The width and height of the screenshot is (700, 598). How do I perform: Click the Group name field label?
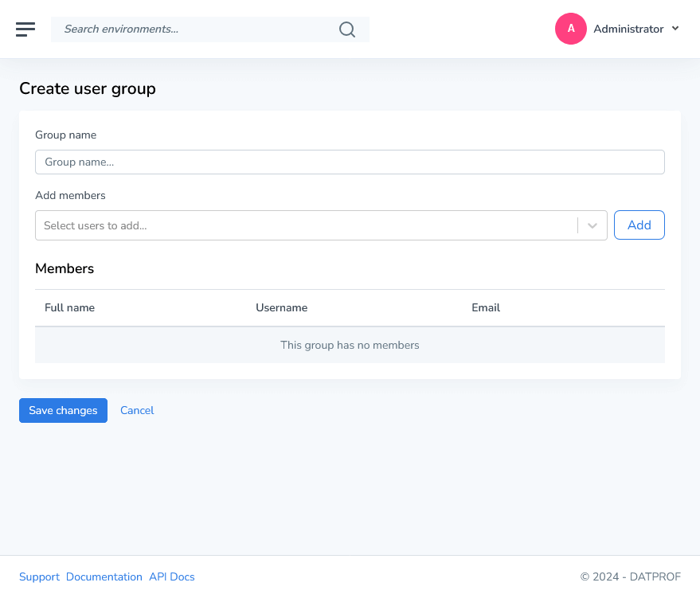[66, 135]
